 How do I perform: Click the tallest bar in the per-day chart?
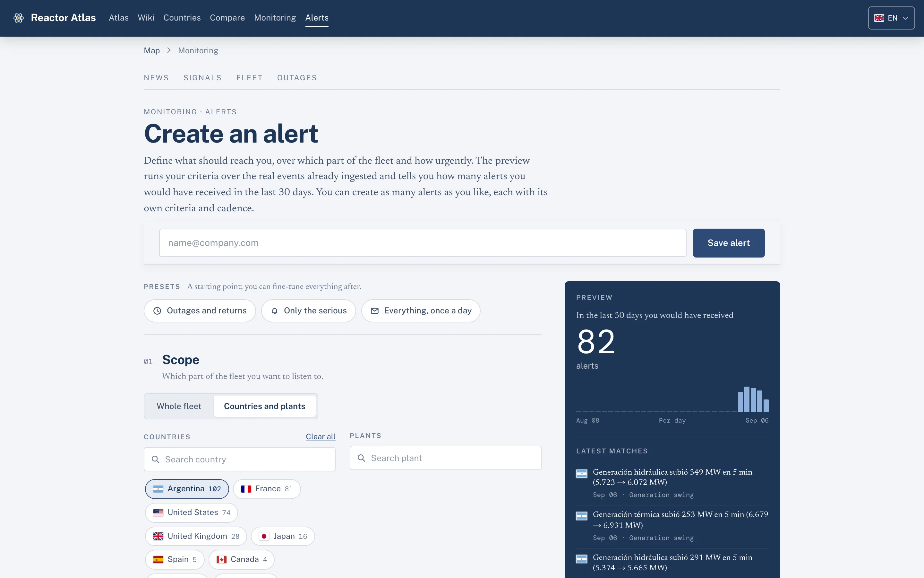(x=747, y=399)
